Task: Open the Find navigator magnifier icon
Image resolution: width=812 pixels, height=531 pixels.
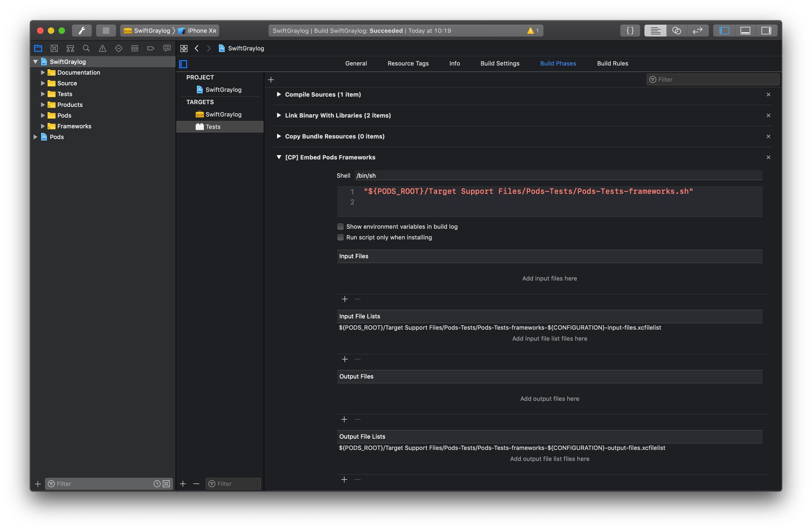Action: pos(86,48)
